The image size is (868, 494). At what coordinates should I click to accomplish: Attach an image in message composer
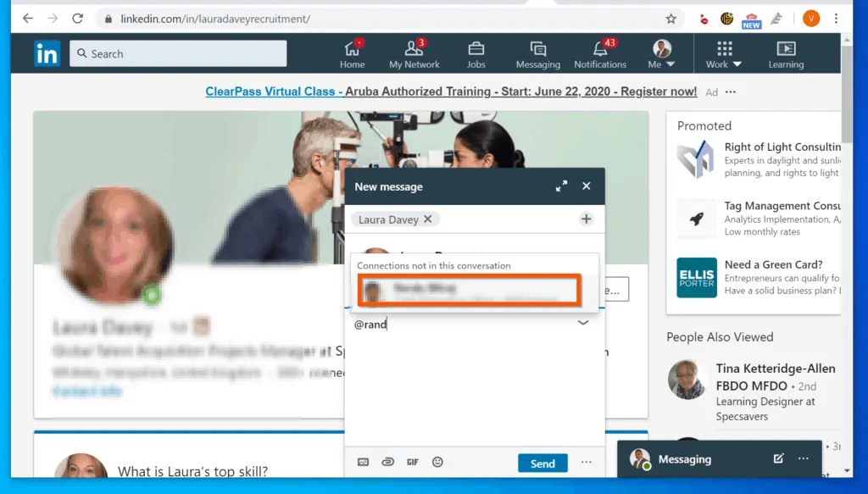click(363, 463)
